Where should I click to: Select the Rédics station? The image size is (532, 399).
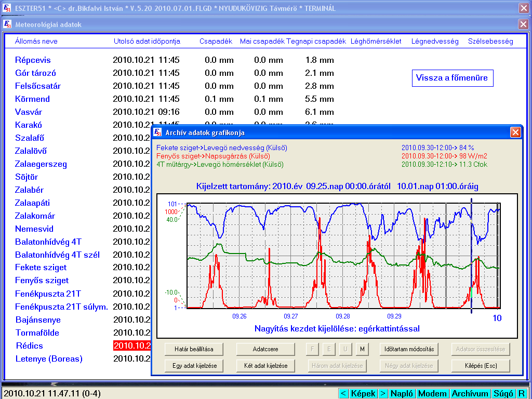[x=29, y=345]
